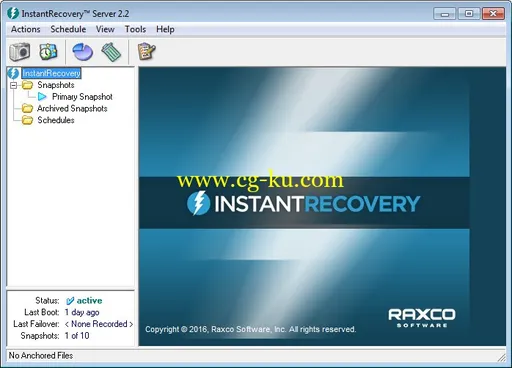Click 'No Anchored Files' in status bar

pyautogui.click(x=41, y=356)
